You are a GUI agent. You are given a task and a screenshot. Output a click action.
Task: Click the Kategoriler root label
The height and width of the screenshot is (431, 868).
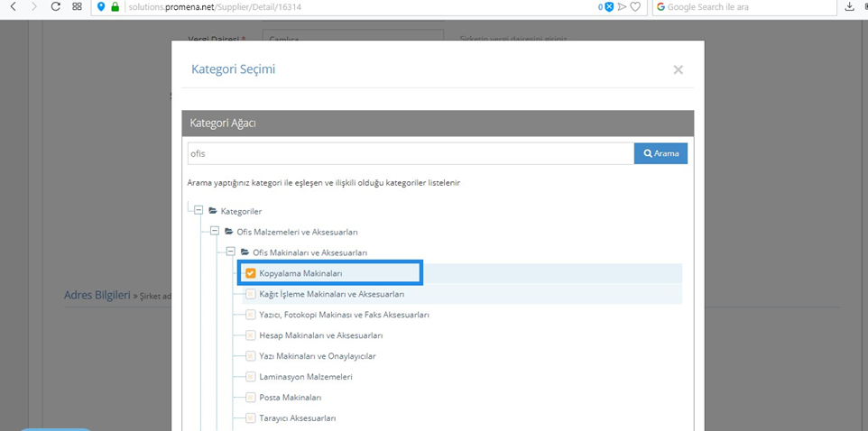coord(241,211)
